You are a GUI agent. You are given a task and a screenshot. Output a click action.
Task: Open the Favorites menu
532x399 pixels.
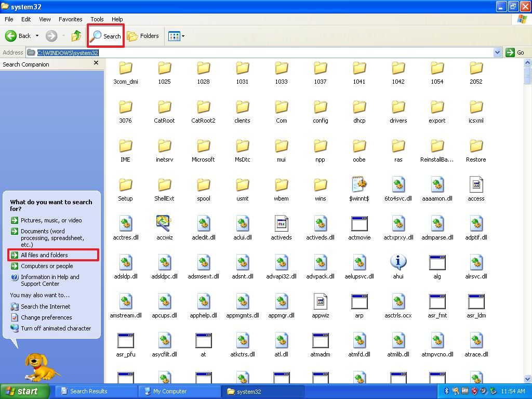(x=71, y=19)
